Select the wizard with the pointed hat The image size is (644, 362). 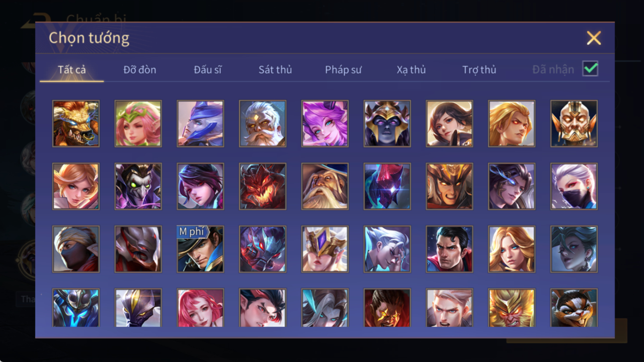[x=325, y=186]
